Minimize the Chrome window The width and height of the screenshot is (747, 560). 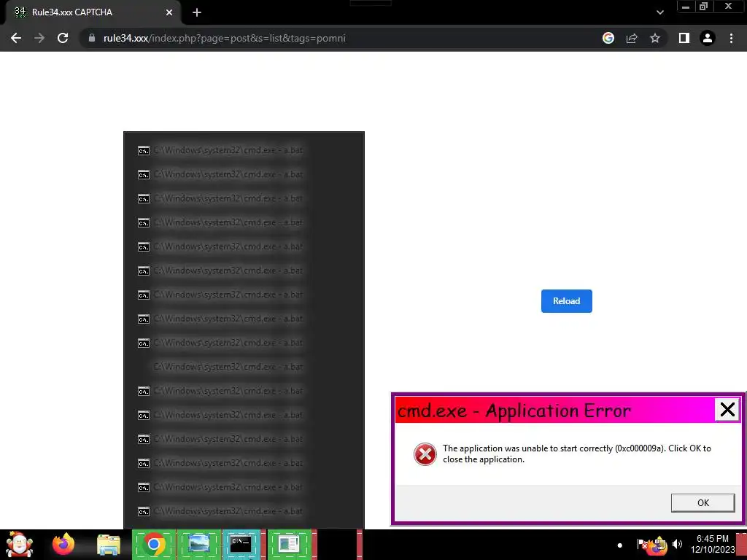point(686,7)
